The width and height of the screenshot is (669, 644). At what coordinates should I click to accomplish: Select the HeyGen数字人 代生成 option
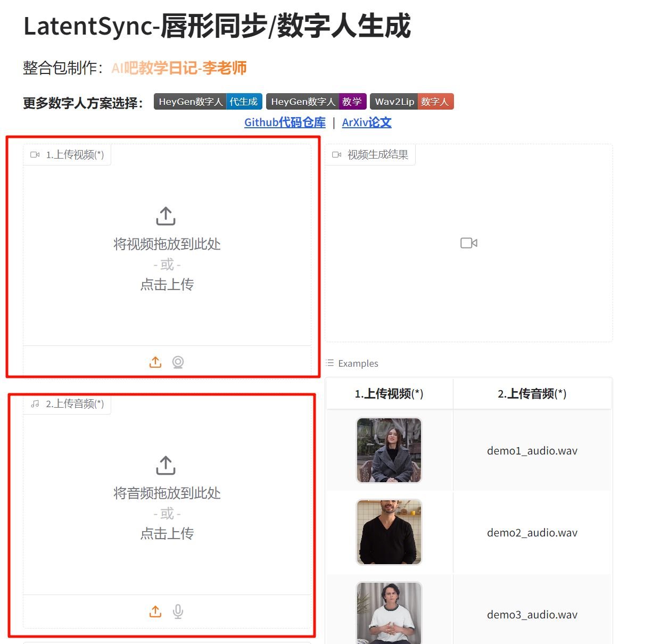click(208, 101)
